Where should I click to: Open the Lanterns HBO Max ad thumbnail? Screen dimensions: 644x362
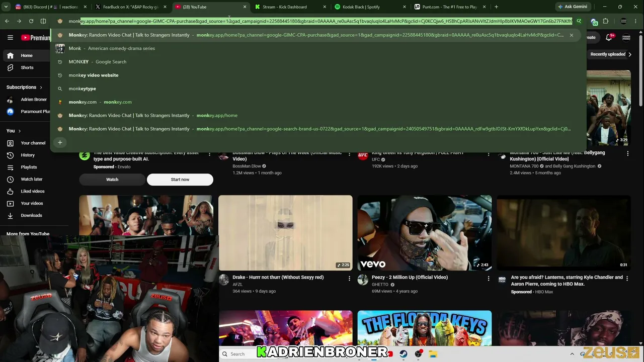563,233
